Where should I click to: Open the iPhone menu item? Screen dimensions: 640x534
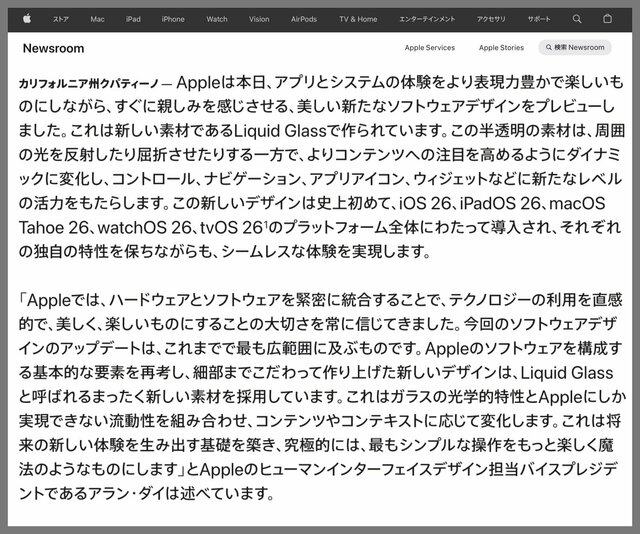(x=173, y=19)
